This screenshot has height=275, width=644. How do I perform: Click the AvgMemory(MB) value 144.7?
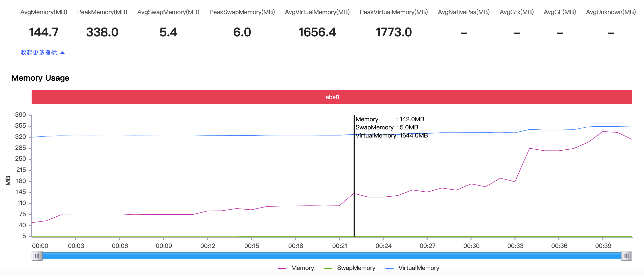(44, 32)
